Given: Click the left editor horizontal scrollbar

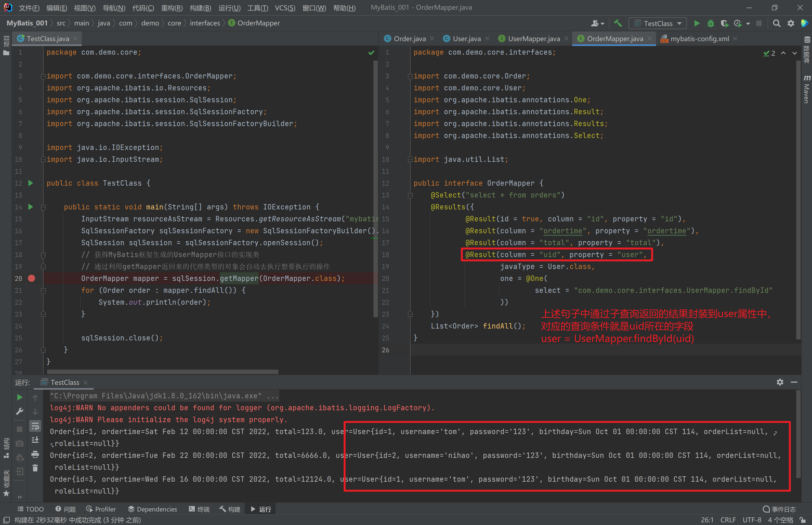Looking at the screenshot, I should point(162,372).
